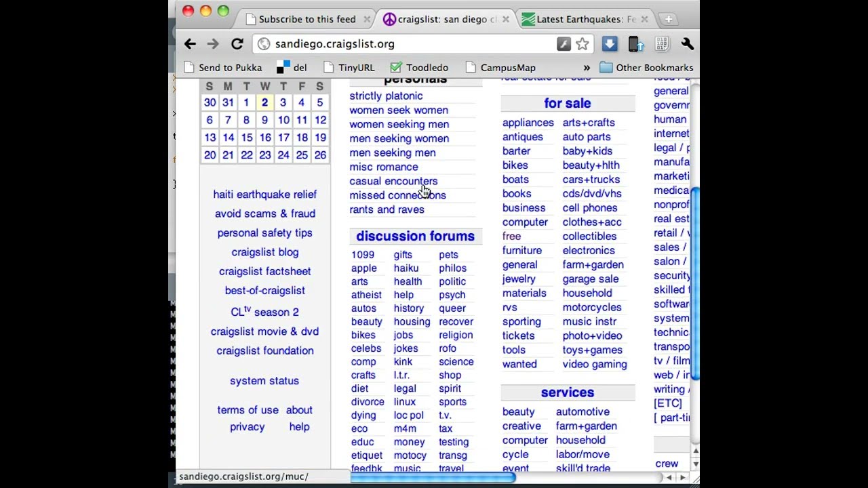
Task: Open a new tab with the plus button
Action: 668,20
